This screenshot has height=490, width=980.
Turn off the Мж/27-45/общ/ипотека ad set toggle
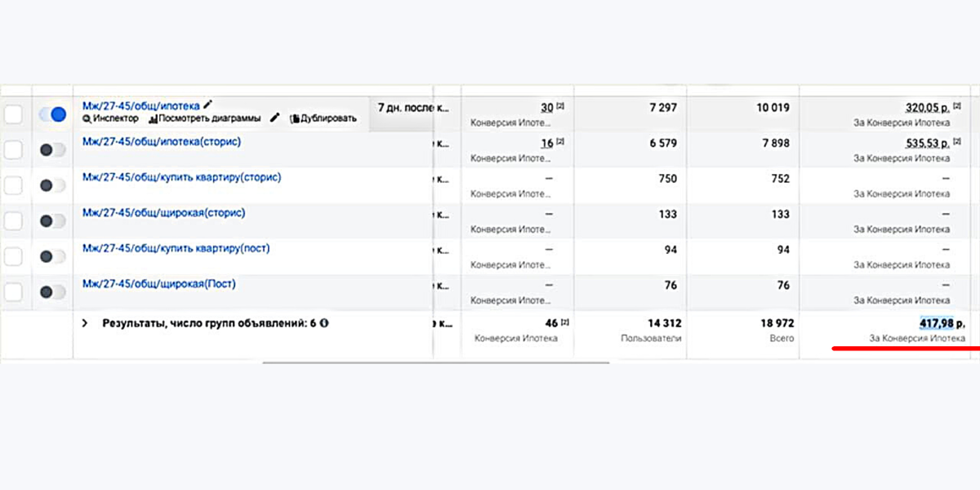[52, 114]
